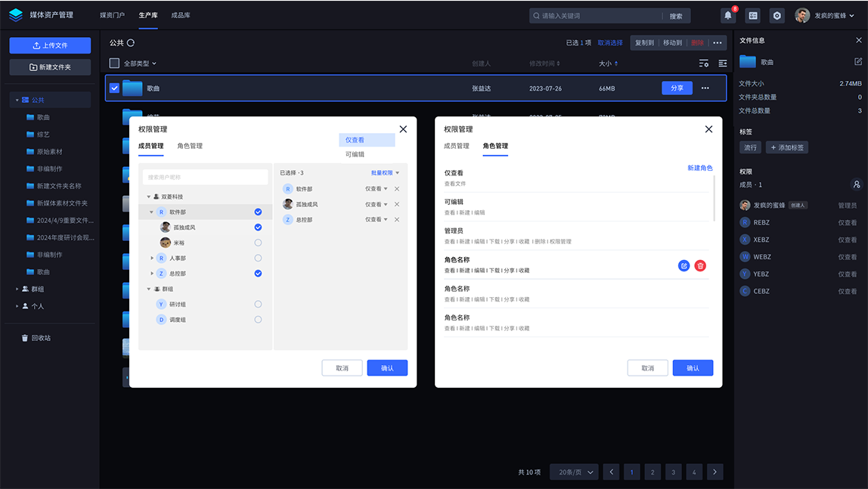Open the settings gear icon in header
The image size is (868, 489).
click(x=777, y=15)
